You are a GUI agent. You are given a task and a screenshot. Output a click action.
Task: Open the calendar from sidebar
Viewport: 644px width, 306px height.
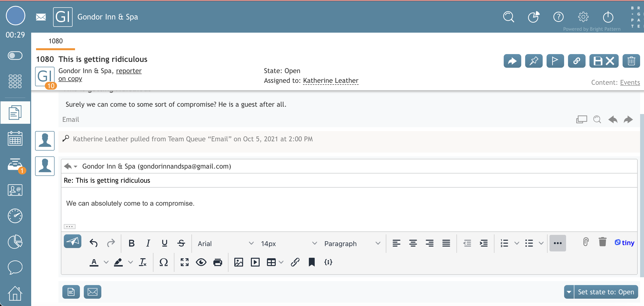(15, 138)
